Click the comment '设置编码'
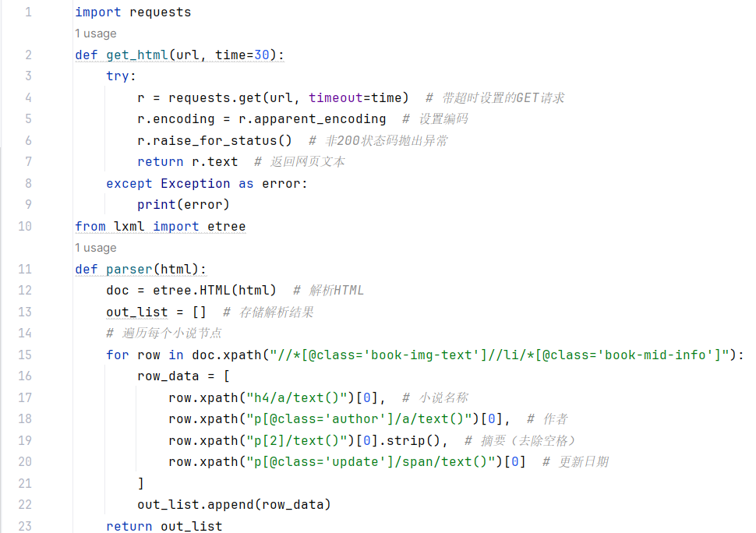The image size is (756, 533). 436,119
